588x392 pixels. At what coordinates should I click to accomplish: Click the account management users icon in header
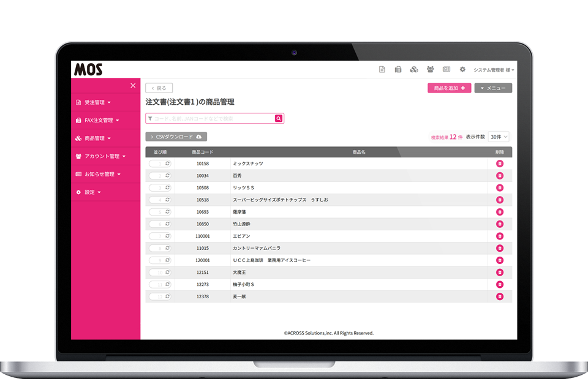click(x=430, y=69)
